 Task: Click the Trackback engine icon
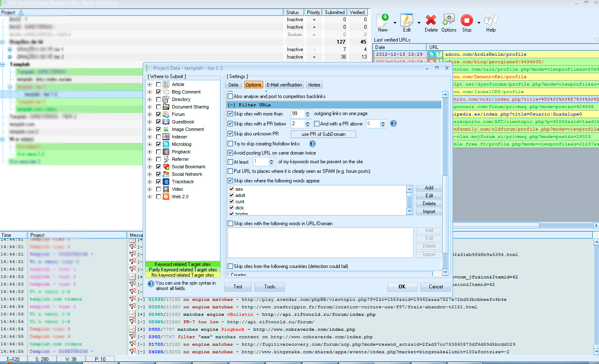pos(166,182)
